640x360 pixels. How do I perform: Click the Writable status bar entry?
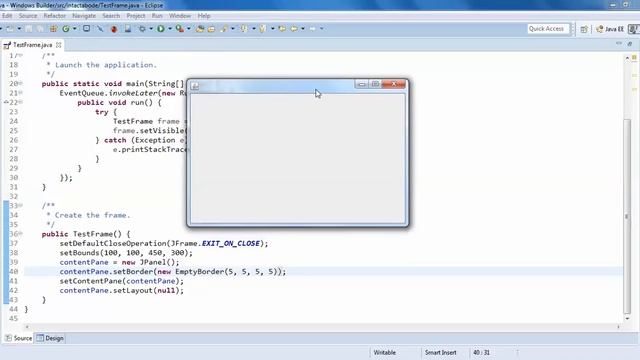tap(384, 352)
